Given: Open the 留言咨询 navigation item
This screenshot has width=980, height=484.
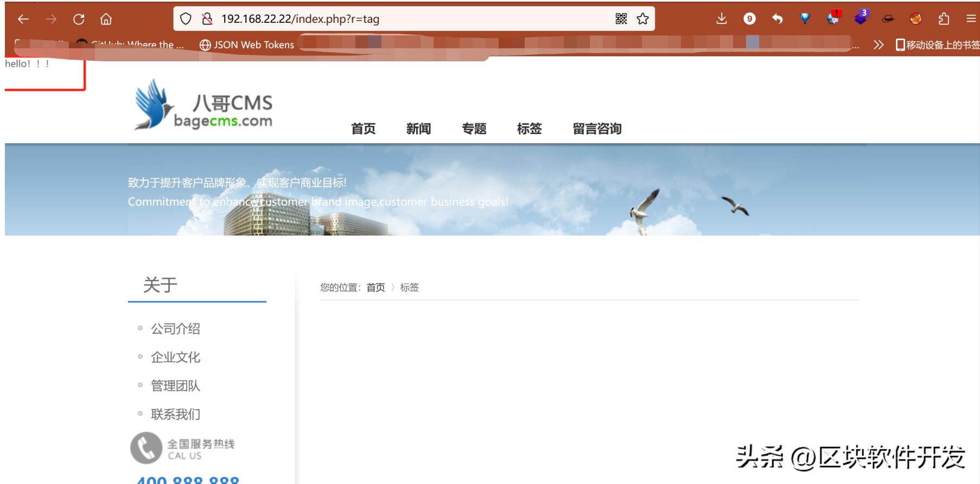Looking at the screenshot, I should 597,129.
